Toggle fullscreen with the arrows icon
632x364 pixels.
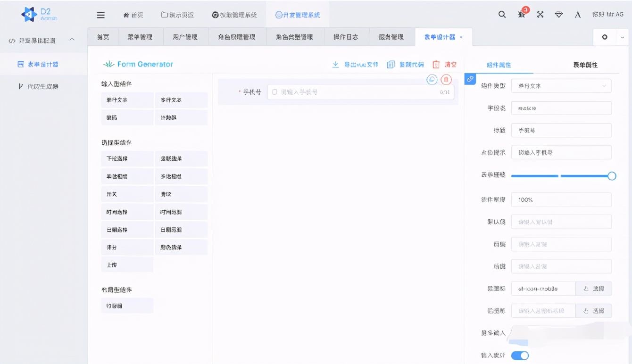[x=540, y=15]
